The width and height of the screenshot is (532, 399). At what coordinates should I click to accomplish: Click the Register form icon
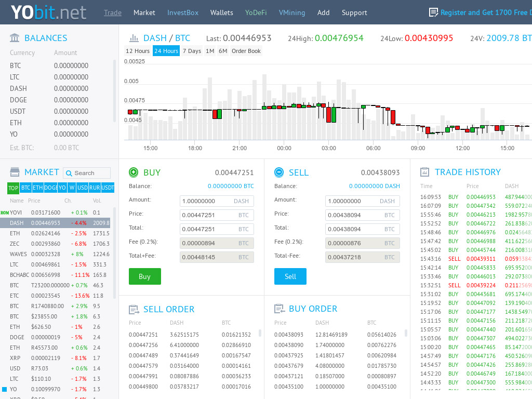[x=434, y=12]
